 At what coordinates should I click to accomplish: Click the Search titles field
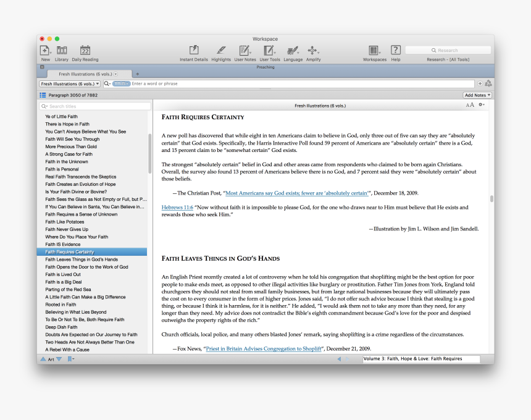pyautogui.click(x=95, y=106)
